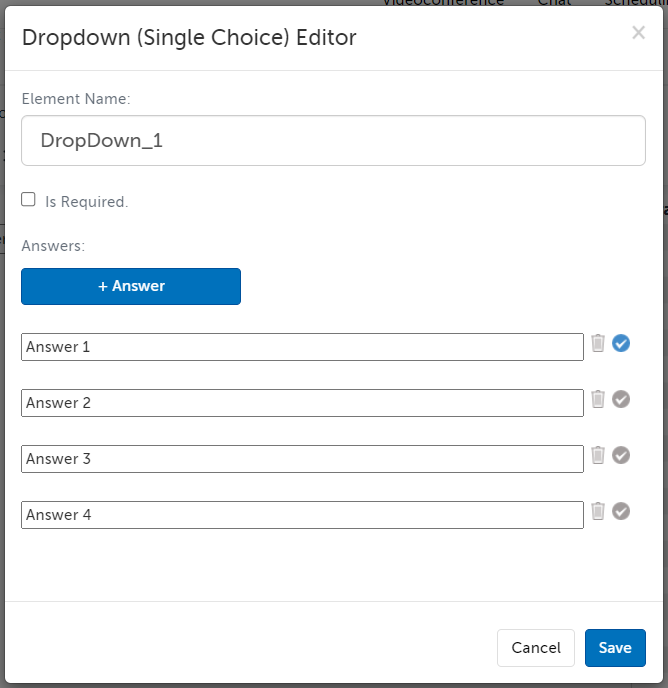Set Answer 3 as selected answer
This screenshot has height=688, width=668.
click(x=621, y=456)
